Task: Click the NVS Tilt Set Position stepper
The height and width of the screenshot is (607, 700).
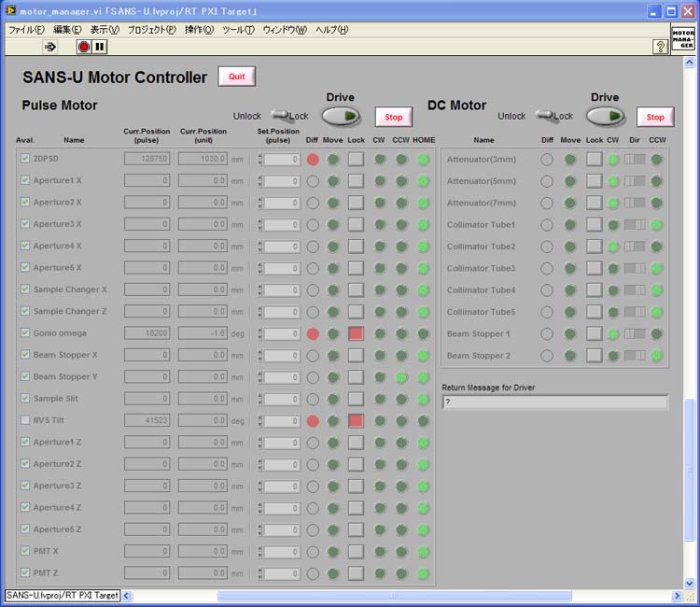Action: tap(259, 421)
